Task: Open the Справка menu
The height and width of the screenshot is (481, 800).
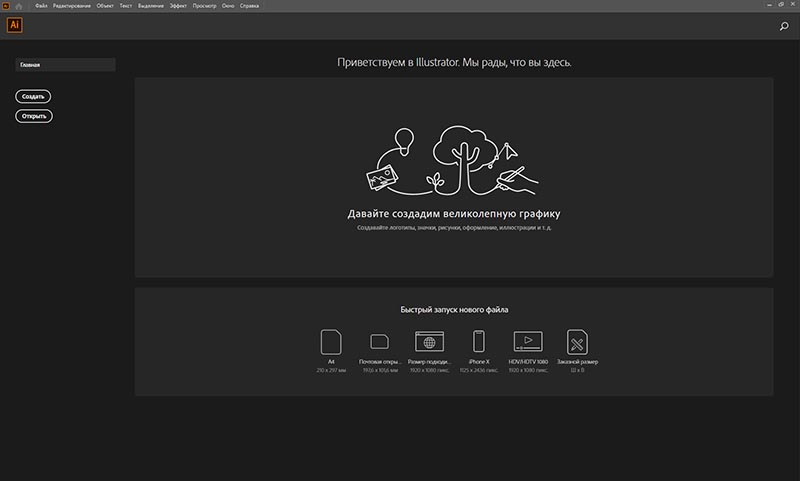Action: 249,6
